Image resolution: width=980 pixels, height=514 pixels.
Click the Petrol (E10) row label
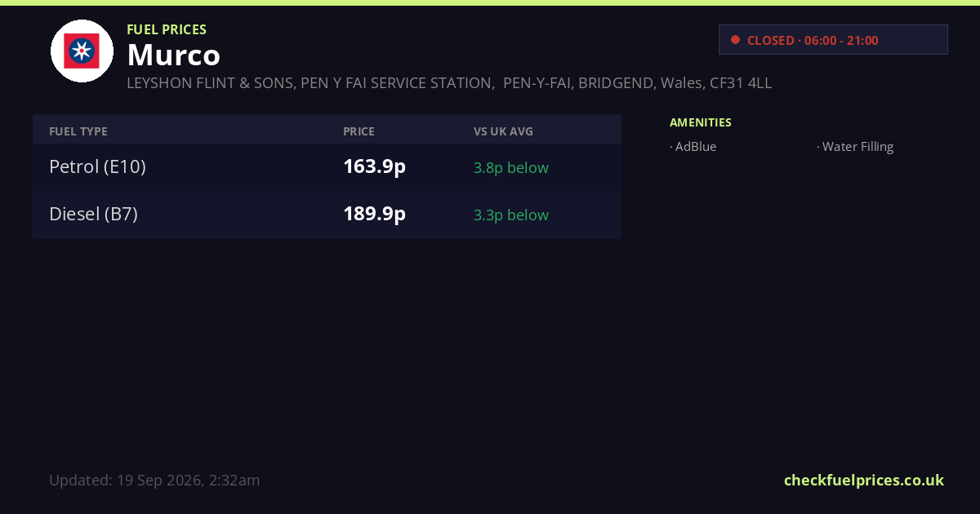(97, 166)
